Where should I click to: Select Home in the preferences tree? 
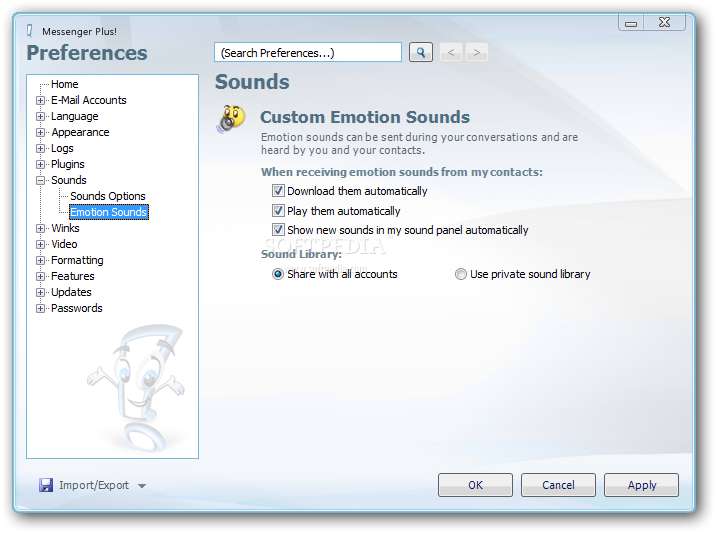click(x=64, y=84)
